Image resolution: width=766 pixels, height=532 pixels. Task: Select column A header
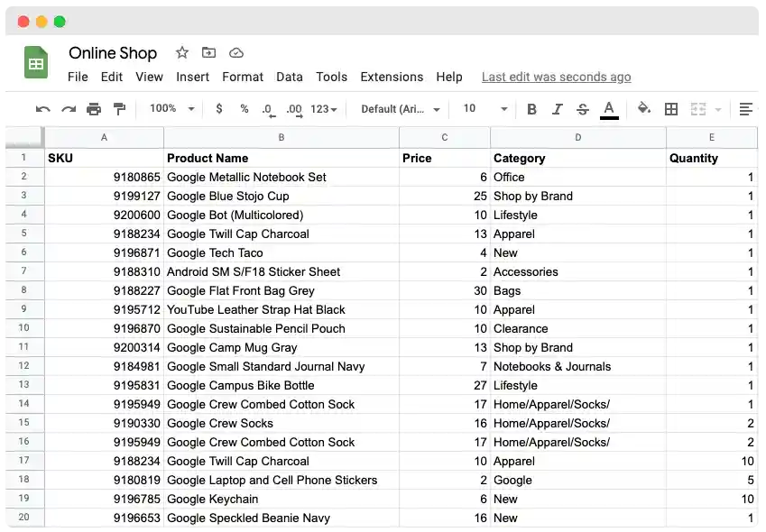coord(104,138)
